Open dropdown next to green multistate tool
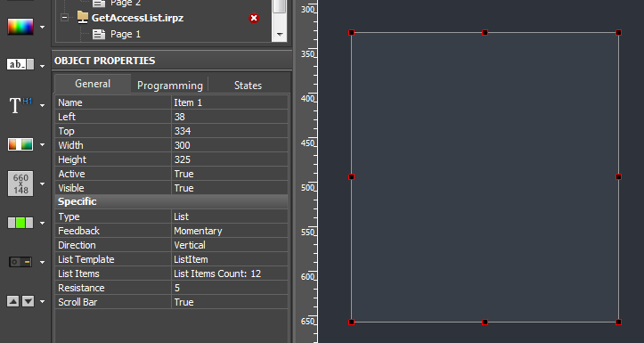 pos(42,223)
